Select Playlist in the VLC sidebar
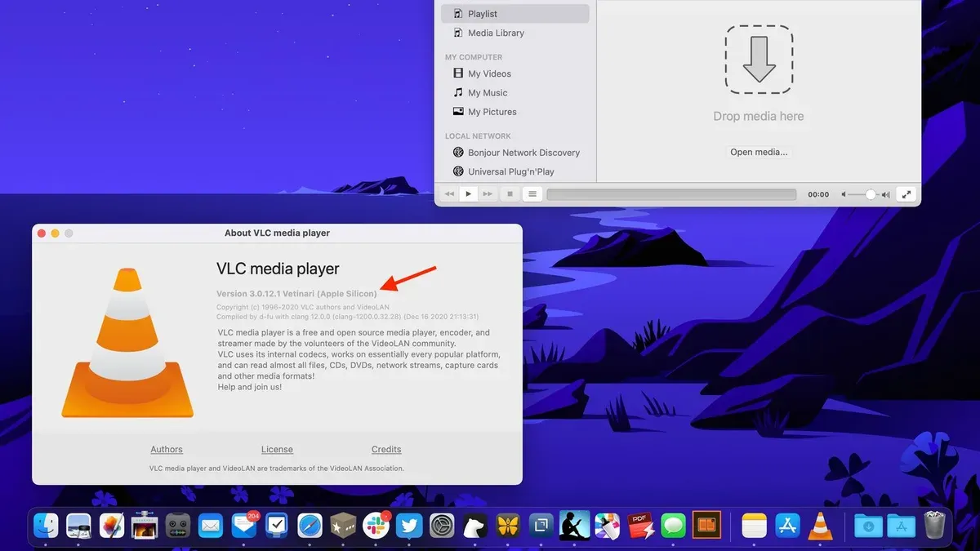The height and width of the screenshot is (551, 980). tap(514, 14)
